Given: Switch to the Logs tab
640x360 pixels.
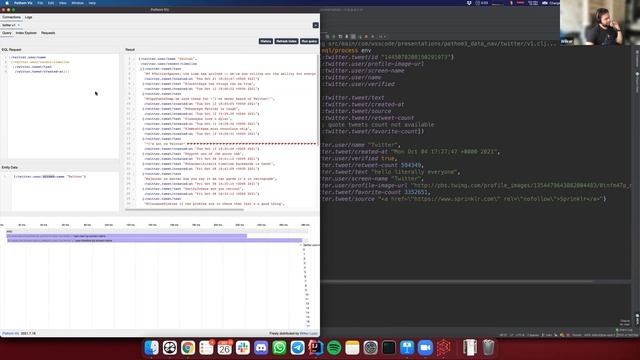Looking at the screenshot, I should [28, 17].
